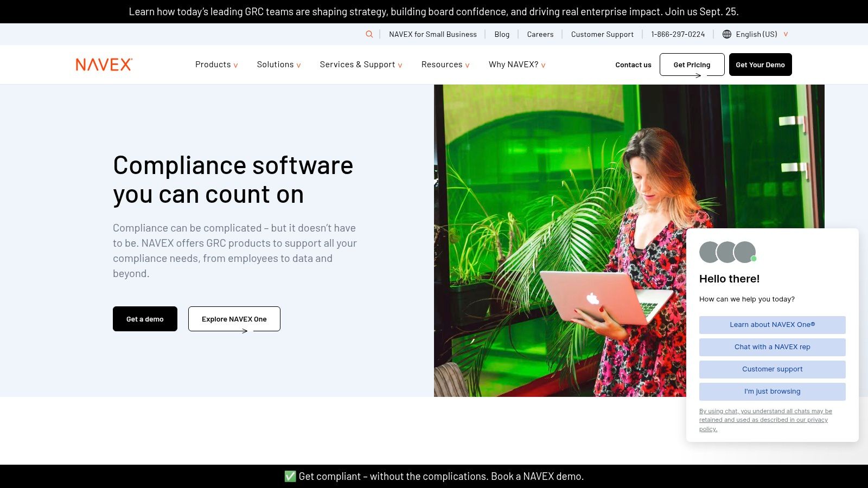Expand the Products menu
868x488 pixels.
pos(216,65)
